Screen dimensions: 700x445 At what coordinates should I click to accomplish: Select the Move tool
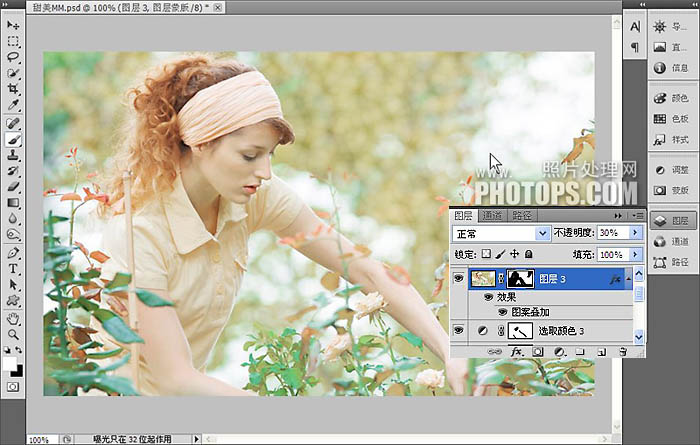coord(14,23)
